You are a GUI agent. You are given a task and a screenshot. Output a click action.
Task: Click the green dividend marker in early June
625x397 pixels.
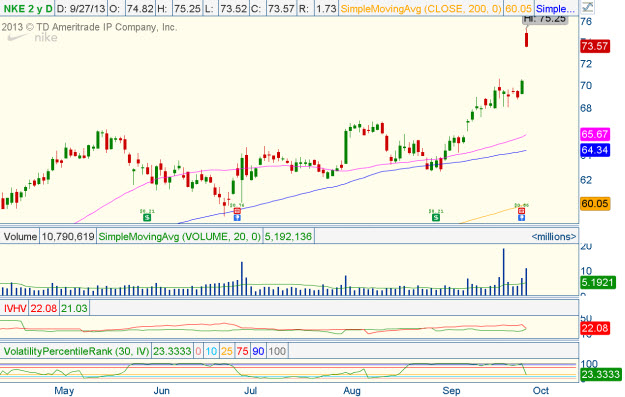pos(147,217)
